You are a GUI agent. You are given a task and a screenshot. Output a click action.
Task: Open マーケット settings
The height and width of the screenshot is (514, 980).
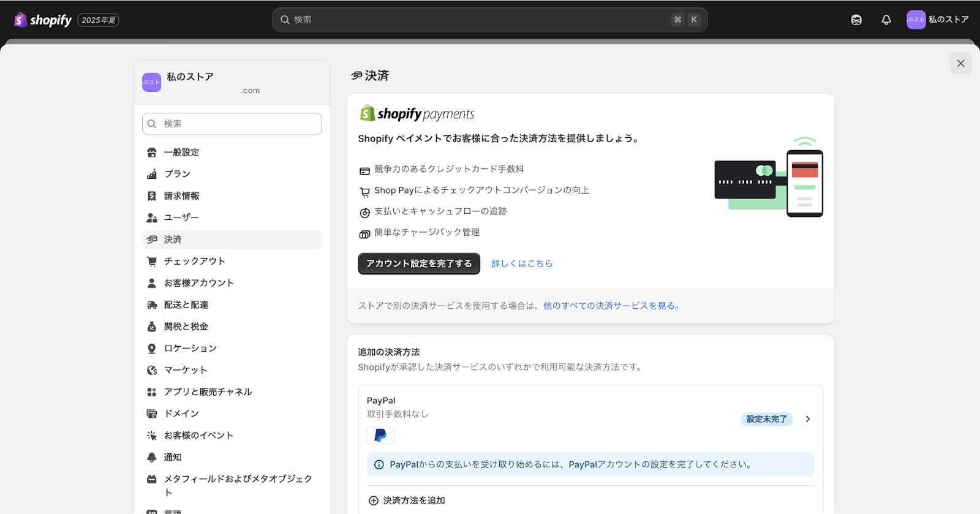(x=232, y=370)
